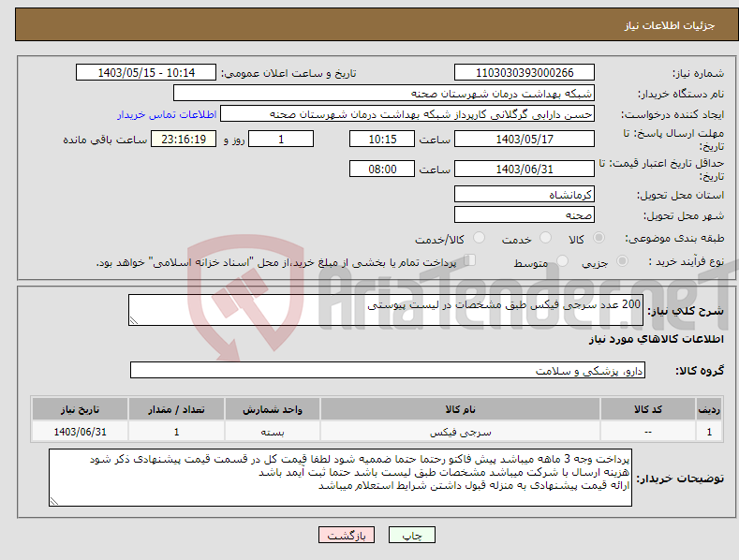The height and width of the screenshot is (560, 739).
Task: Click the نام کالا column header
Action: [x=460, y=409]
